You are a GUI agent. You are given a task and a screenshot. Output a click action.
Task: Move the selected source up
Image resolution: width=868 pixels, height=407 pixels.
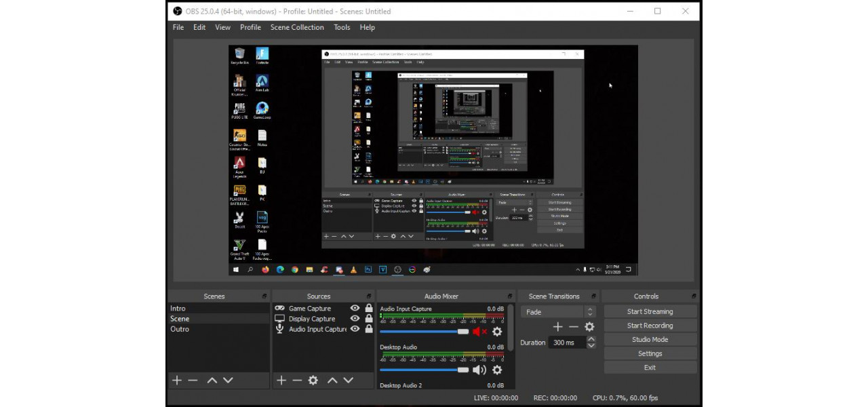tap(332, 381)
